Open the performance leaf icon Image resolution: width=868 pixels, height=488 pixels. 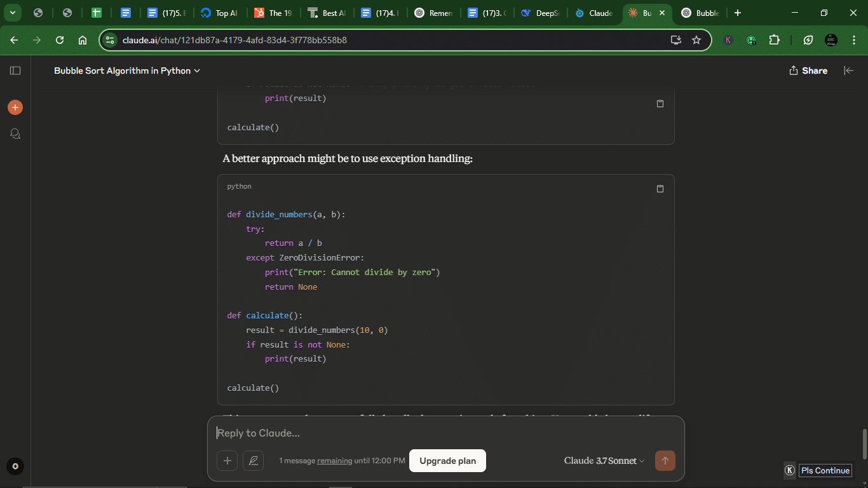(x=808, y=40)
